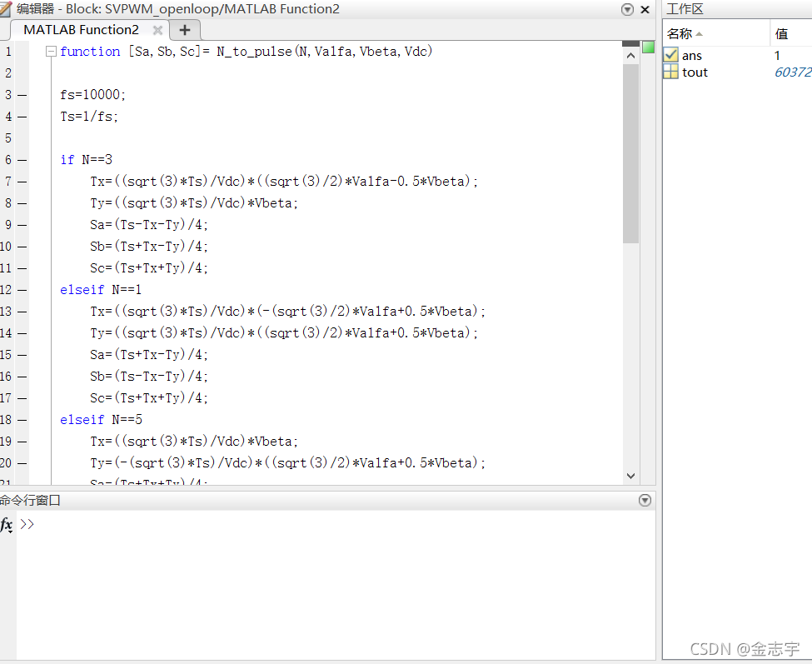The height and width of the screenshot is (664, 812).
Task: Set breakpoint at line 18 dash
Action: click(x=22, y=420)
